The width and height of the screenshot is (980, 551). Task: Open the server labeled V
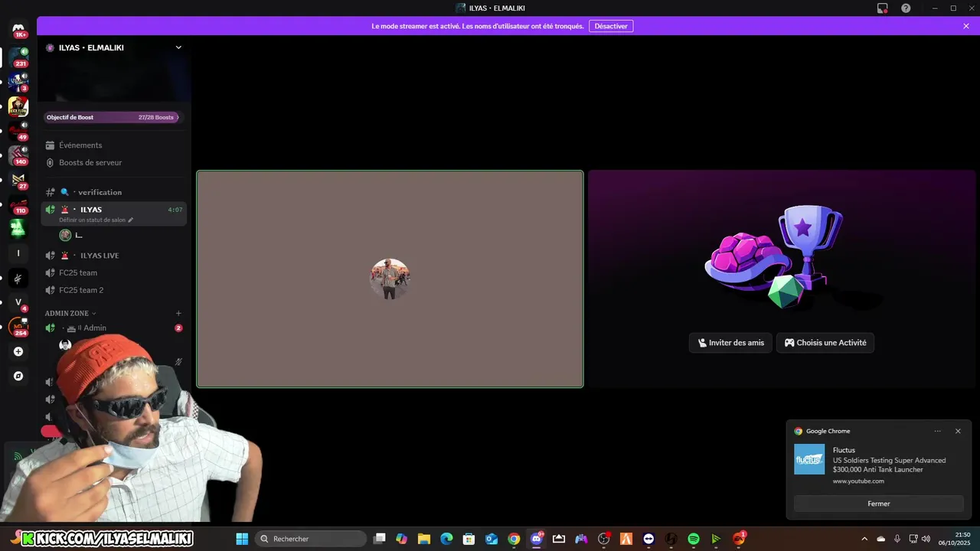pyautogui.click(x=18, y=302)
